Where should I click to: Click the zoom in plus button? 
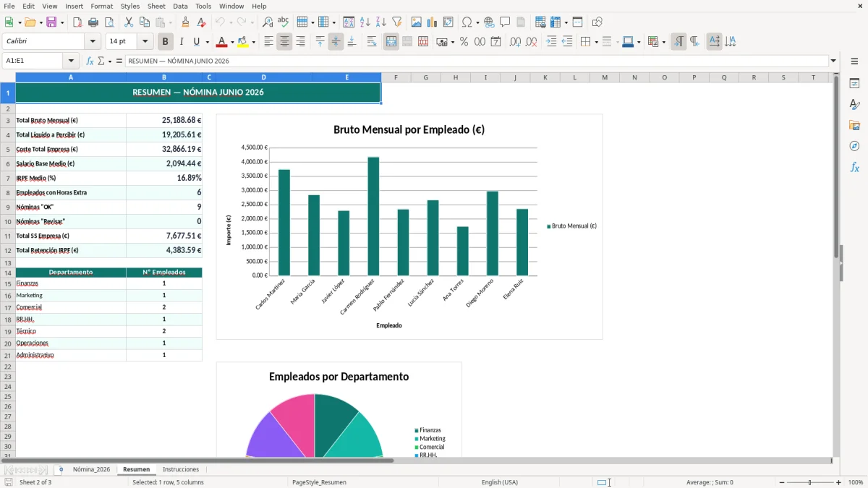click(x=839, y=482)
